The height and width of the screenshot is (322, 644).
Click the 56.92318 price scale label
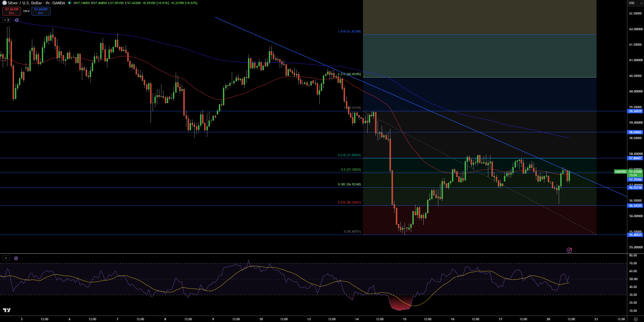[x=635, y=188]
